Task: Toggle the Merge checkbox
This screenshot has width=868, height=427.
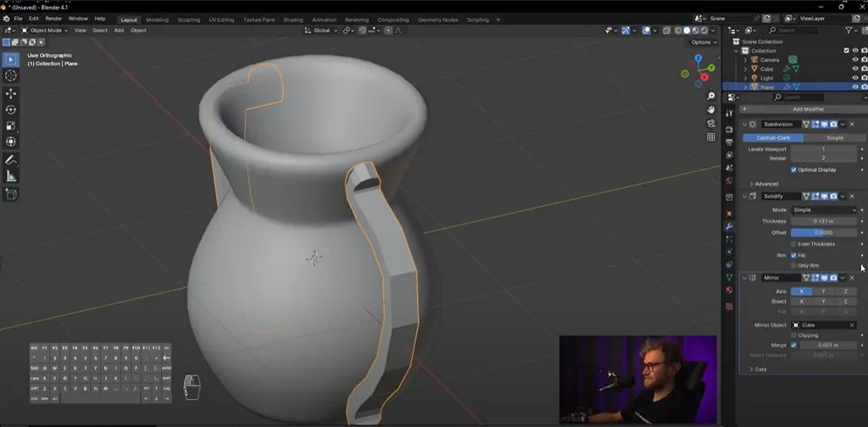Action: tap(793, 345)
